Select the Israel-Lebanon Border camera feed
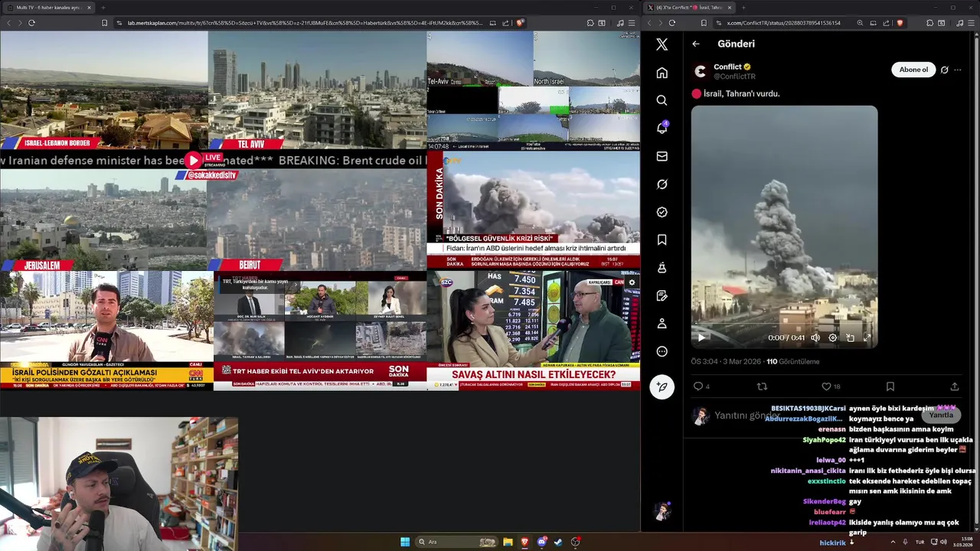 click(x=103, y=90)
